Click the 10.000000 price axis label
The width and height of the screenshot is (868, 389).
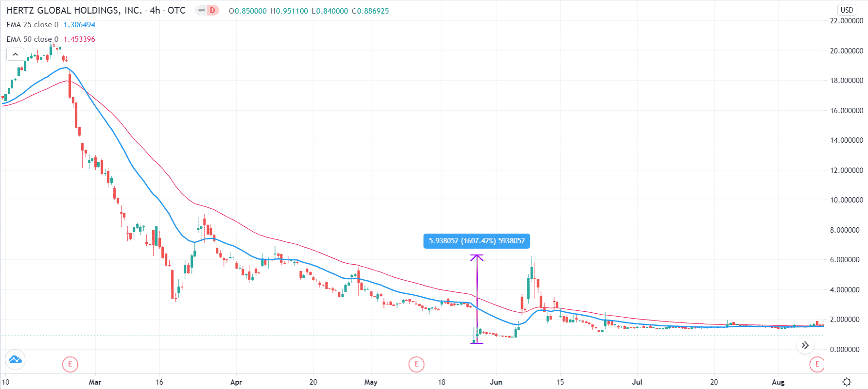coord(847,200)
